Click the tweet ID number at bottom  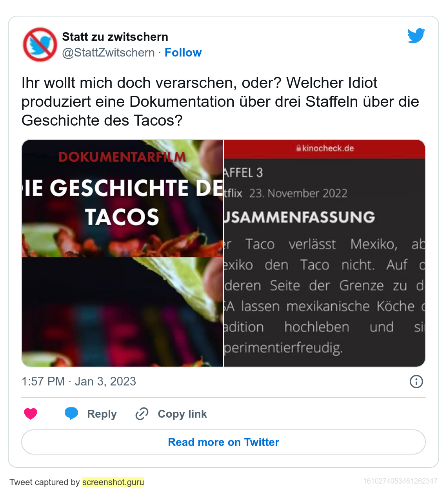(400, 481)
